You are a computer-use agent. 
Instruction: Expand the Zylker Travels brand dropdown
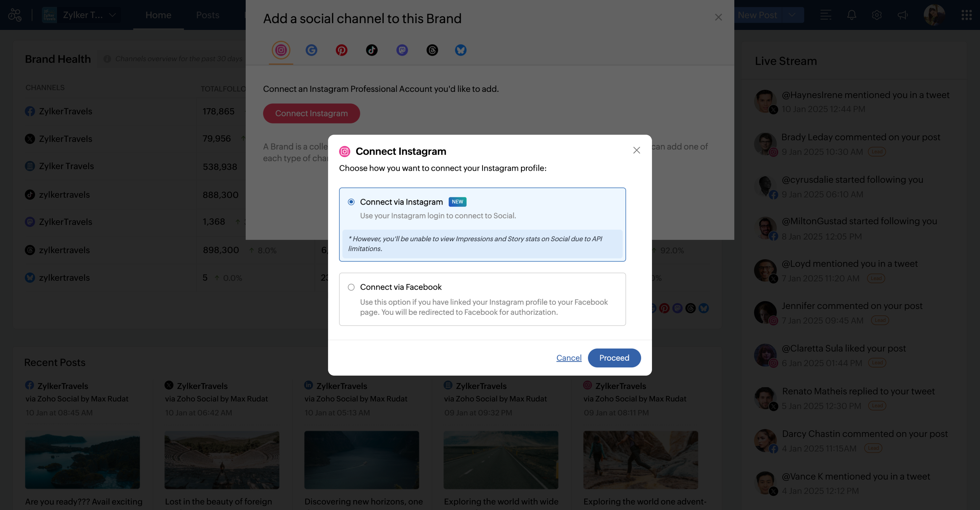click(x=112, y=15)
